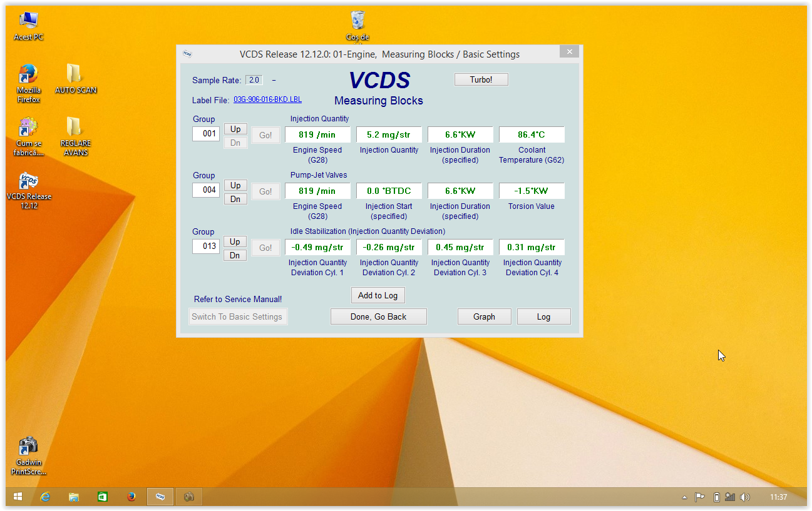
Task: Click the Group 004 number field
Action: [206, 190]
